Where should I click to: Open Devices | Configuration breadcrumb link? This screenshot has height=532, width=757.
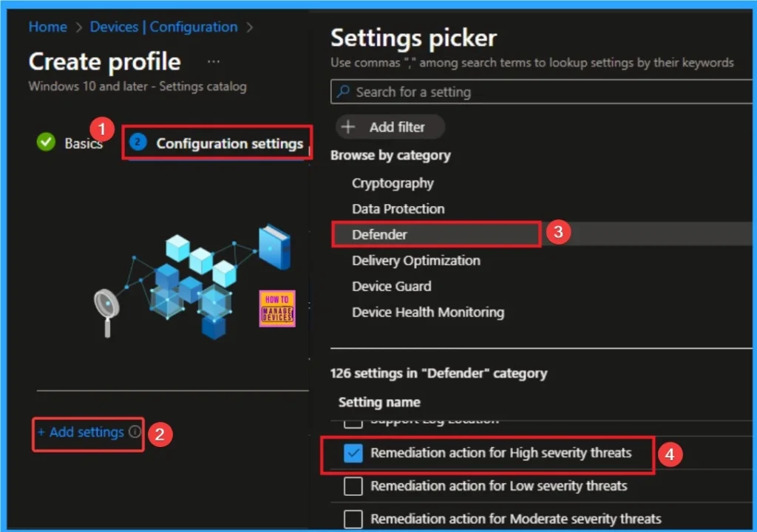(163, 27)
